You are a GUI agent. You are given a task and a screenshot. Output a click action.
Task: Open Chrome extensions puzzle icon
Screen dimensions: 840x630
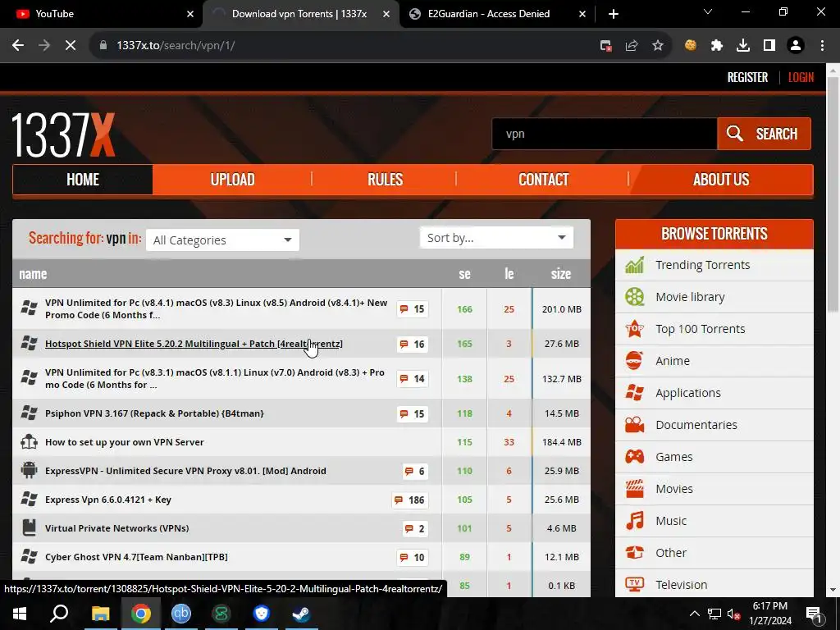[717, 46]
